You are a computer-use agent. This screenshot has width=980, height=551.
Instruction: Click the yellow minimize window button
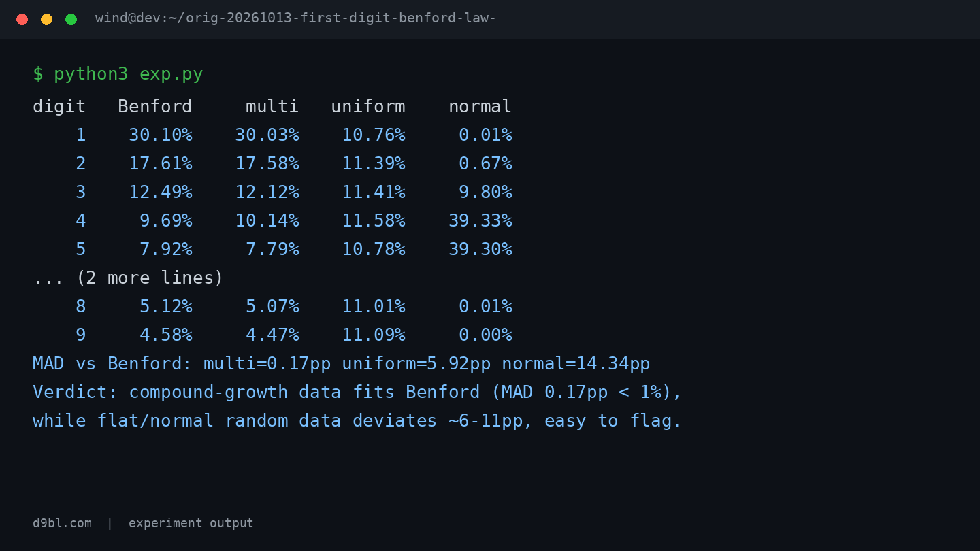click(x=46, y=19)
